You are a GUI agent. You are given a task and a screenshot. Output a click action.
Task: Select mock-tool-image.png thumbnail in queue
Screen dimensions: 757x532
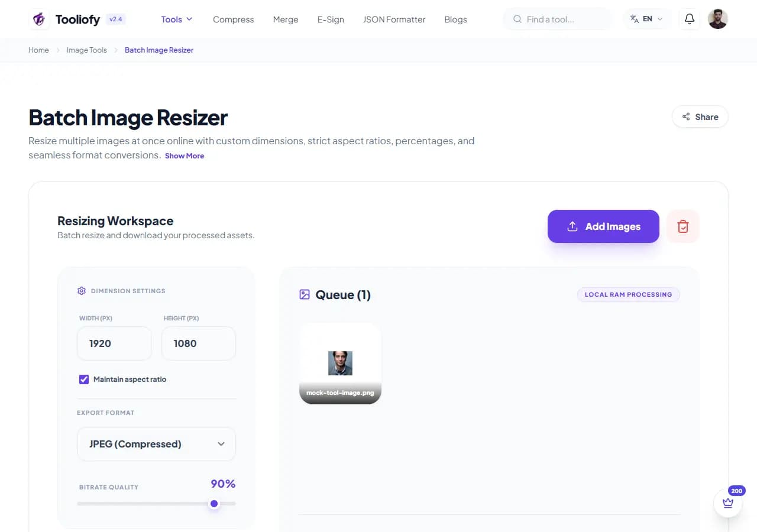point(341,364)
